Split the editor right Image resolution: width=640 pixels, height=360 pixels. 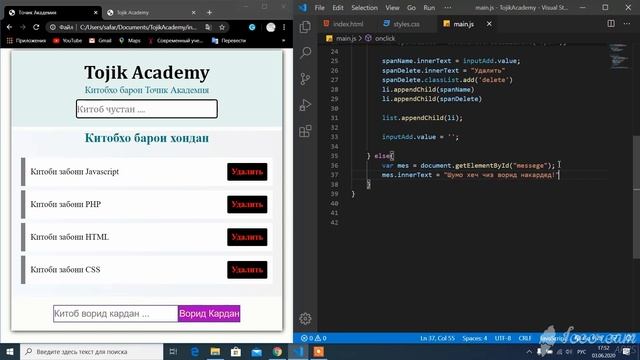tap(611, 24)
